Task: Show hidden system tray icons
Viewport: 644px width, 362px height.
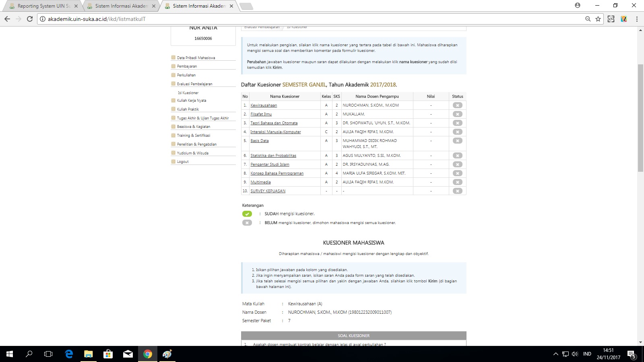Action: pyautogui.click(x=555, y=354)
